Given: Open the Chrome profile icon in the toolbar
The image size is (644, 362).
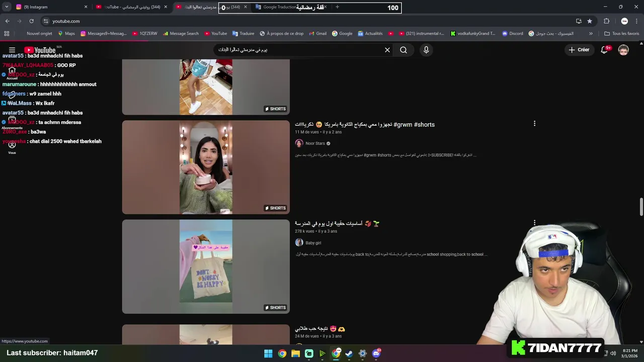Looking at the screenshot, I should coord(624,21).
